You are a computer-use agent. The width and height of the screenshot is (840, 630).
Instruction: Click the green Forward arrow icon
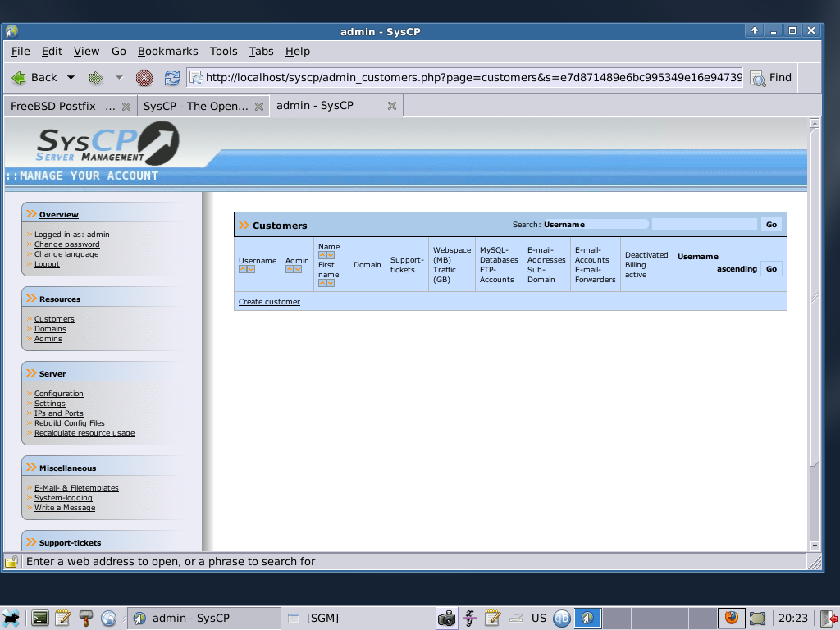point(96,78)
